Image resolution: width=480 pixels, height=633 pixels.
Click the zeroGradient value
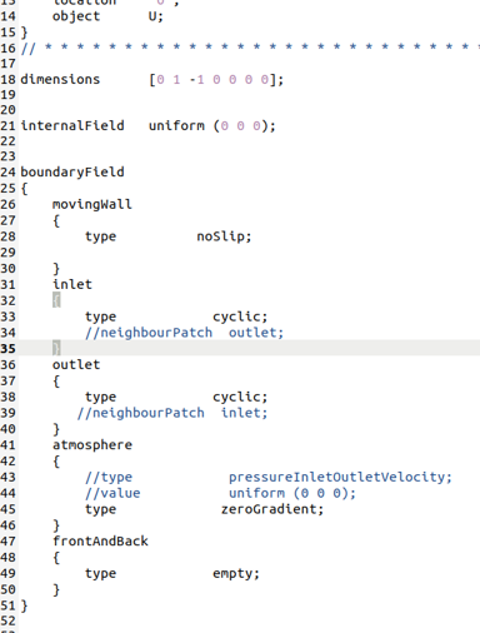272,509
